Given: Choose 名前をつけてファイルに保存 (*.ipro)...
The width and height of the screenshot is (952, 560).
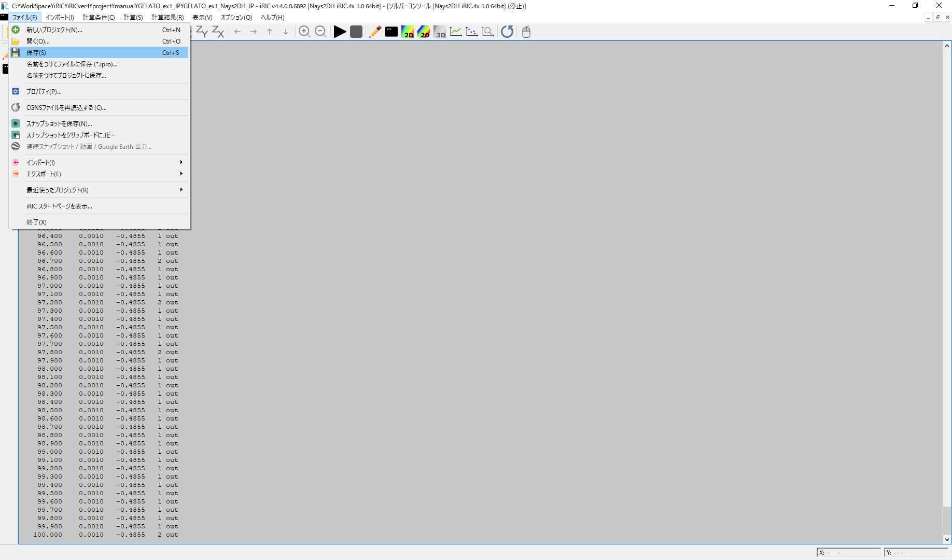Looking at the screenshot, I should (99, 64).
